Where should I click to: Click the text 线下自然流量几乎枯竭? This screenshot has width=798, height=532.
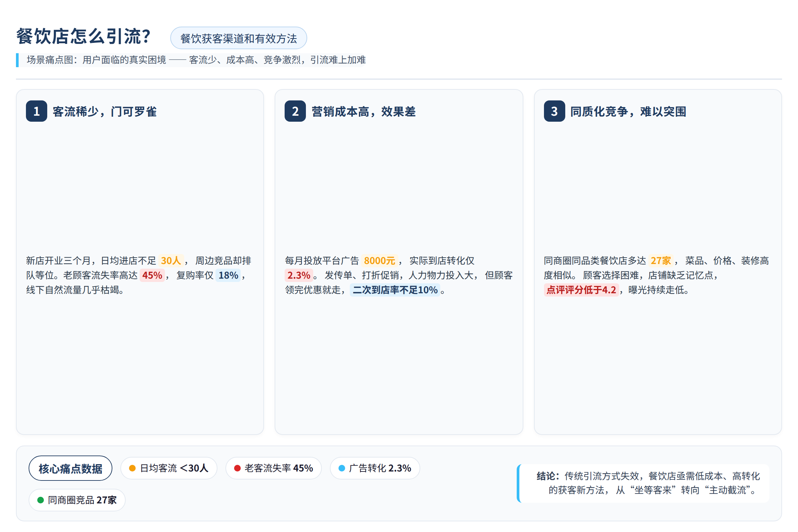point(72,290)
